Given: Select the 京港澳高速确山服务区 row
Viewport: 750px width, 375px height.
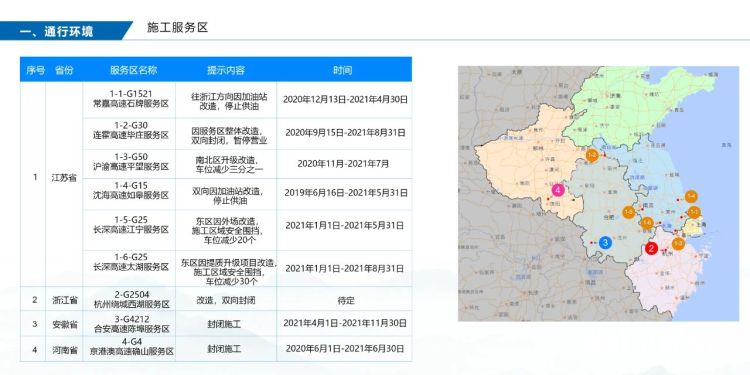Looking at the screenshot, I should (216, 349).
